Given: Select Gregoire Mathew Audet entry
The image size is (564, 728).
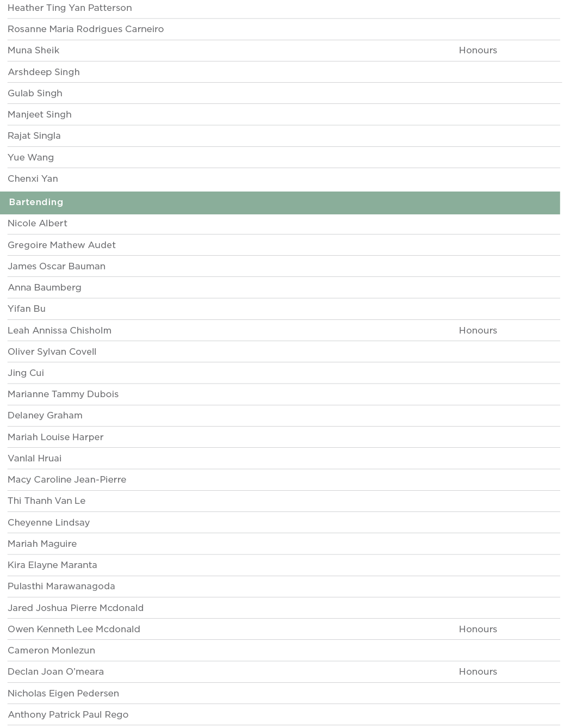Looking at the screenshot, I should tap(61, 245).
